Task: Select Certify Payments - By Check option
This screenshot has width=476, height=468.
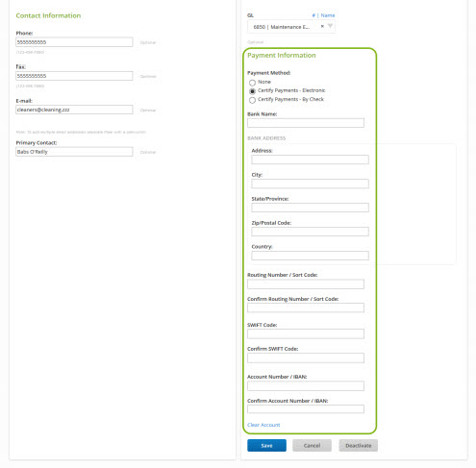Action: (x=252, y=100)
